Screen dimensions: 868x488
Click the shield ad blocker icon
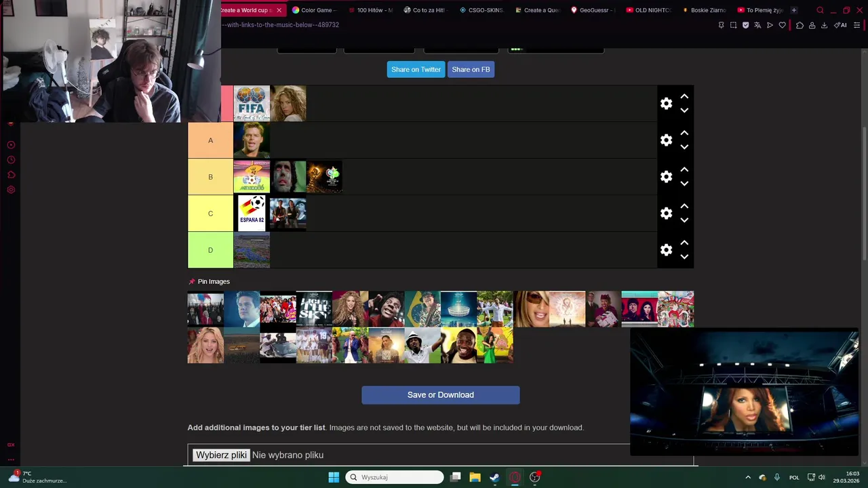(745, 25)
